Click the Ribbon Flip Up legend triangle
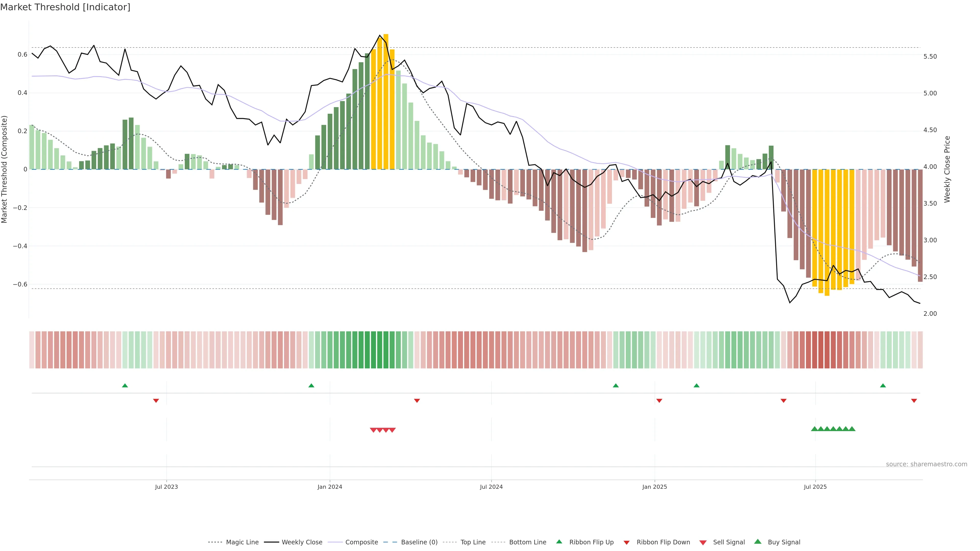This screenshot has height=551, width=980. tap(559, 542)
